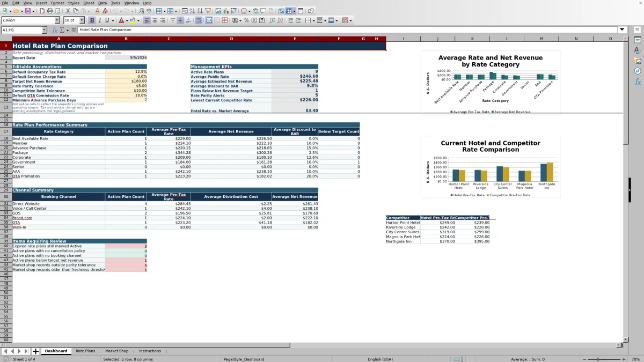This screenshot has height=362, width=644.
Task: Click the vertical scrollbar
Action: (626, 188)
